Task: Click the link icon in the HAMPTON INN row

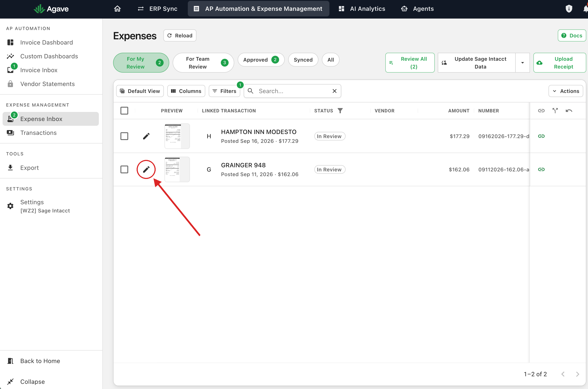Action: (x=541, y=136)
